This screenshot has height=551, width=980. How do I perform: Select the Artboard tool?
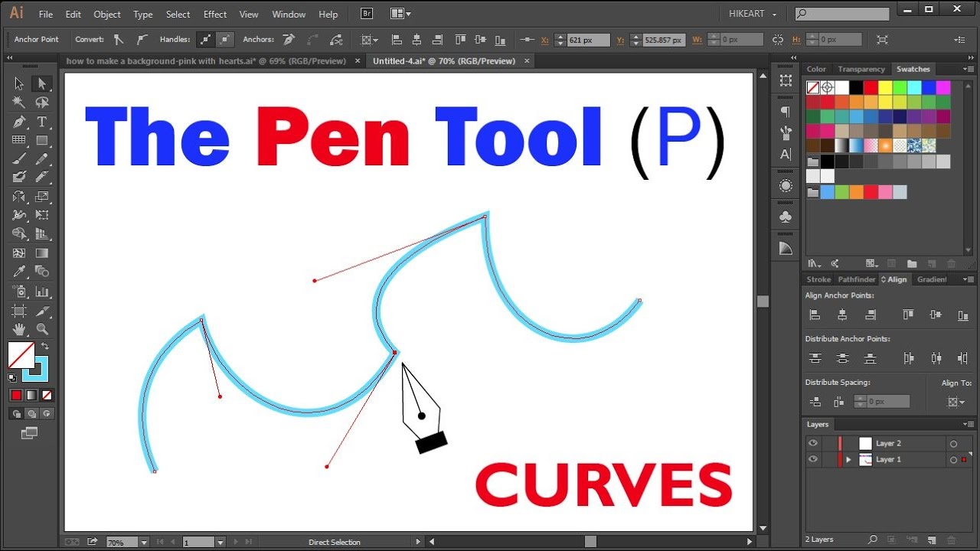click(19, 311)
